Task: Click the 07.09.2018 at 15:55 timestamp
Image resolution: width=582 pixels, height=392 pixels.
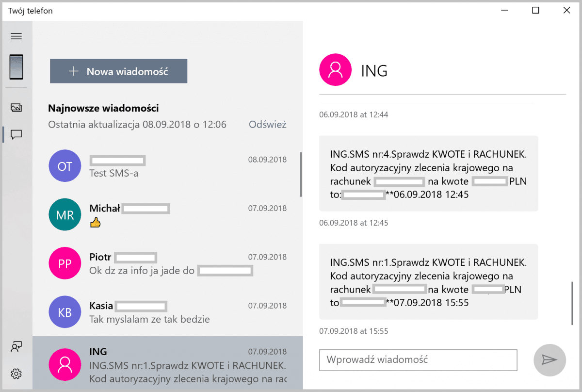Action: click(x=354, y=331)
